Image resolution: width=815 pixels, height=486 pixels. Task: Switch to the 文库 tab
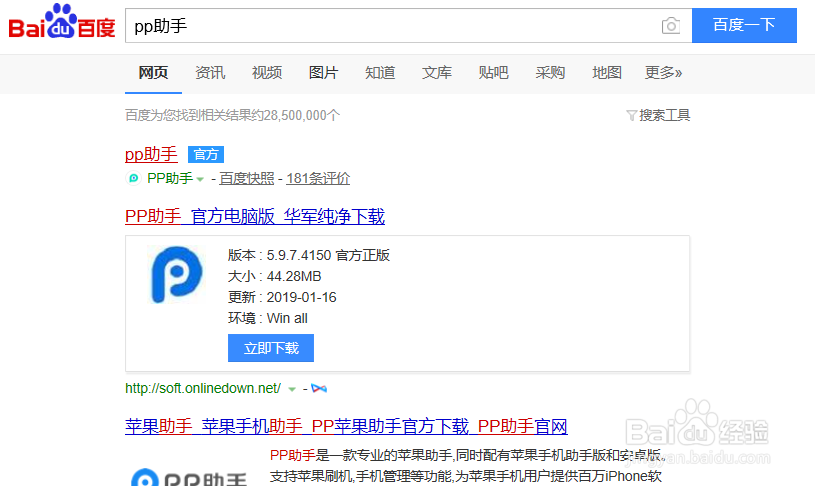pos(437,72)
